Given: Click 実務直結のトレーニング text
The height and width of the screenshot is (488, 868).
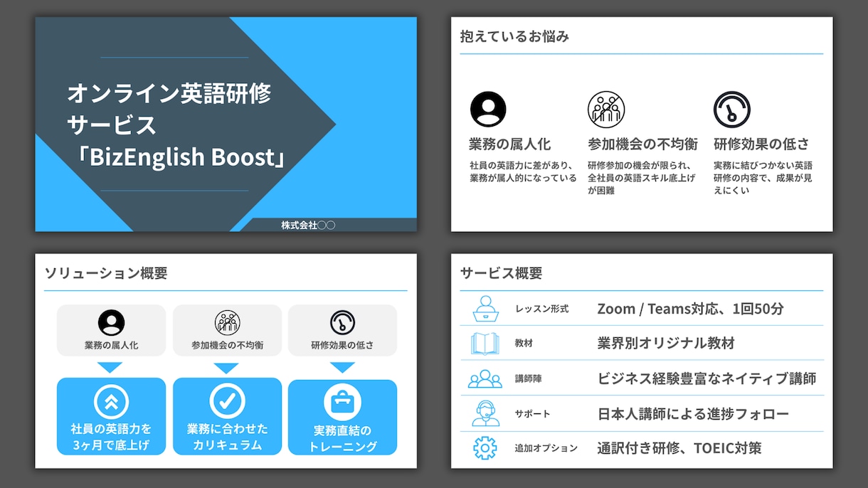Looking at the screenshot, I should tap(342, 439).
